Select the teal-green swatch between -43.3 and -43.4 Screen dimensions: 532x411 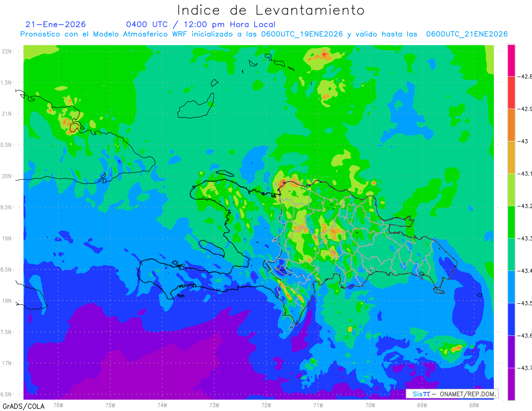click(511, 254)
